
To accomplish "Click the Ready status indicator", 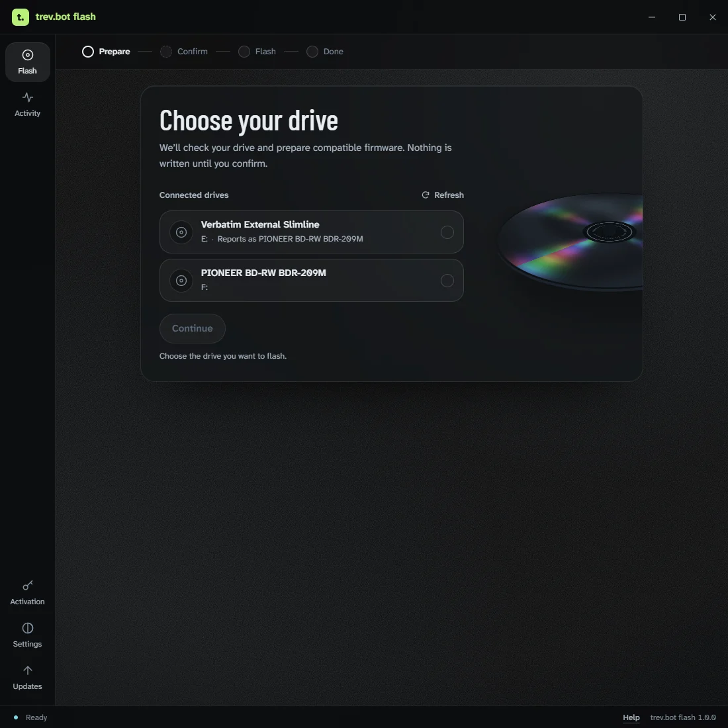I will (x=30, y=717).
